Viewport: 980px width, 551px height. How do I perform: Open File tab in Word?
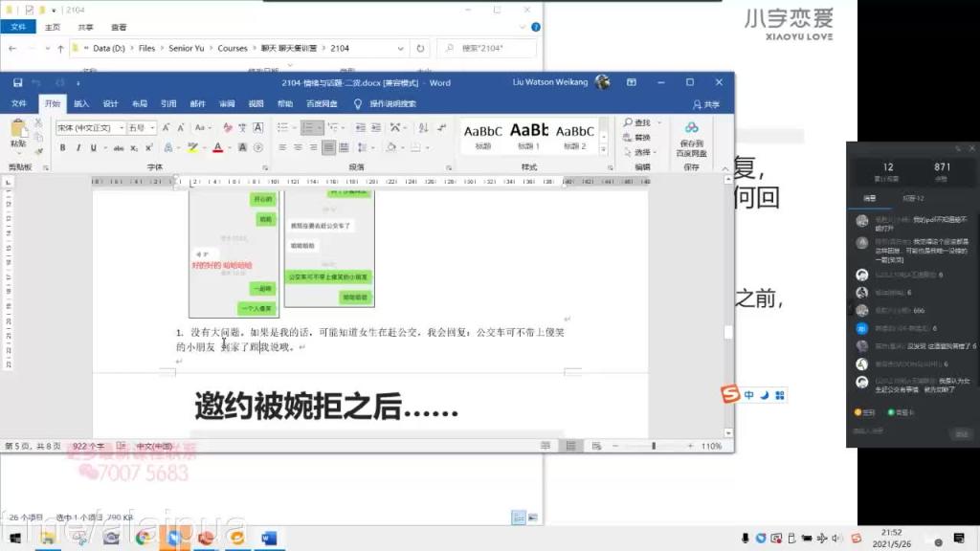[19, 103]
